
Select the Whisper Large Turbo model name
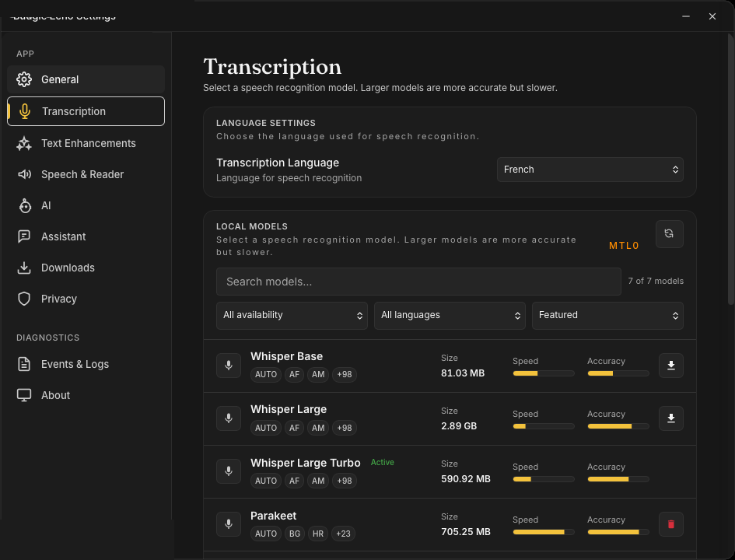[306, 463]
